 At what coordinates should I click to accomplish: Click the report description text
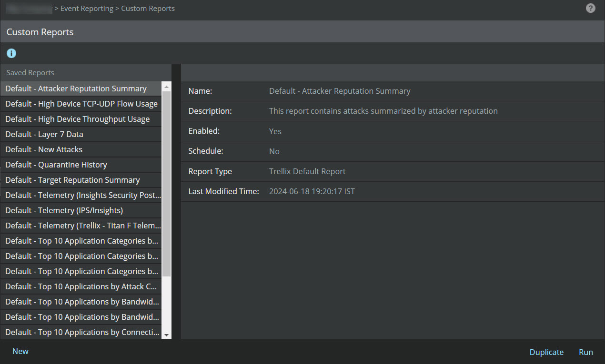pos(383,111)
